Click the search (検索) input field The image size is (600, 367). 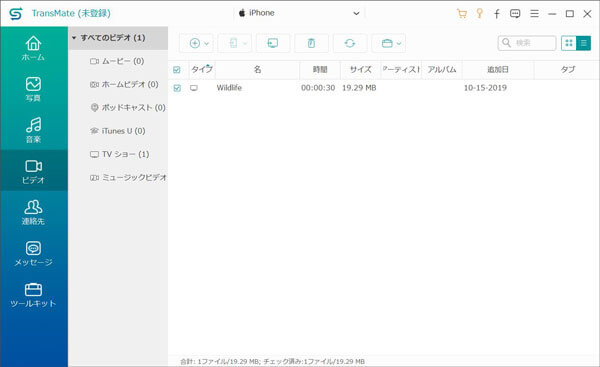(527, 43)
